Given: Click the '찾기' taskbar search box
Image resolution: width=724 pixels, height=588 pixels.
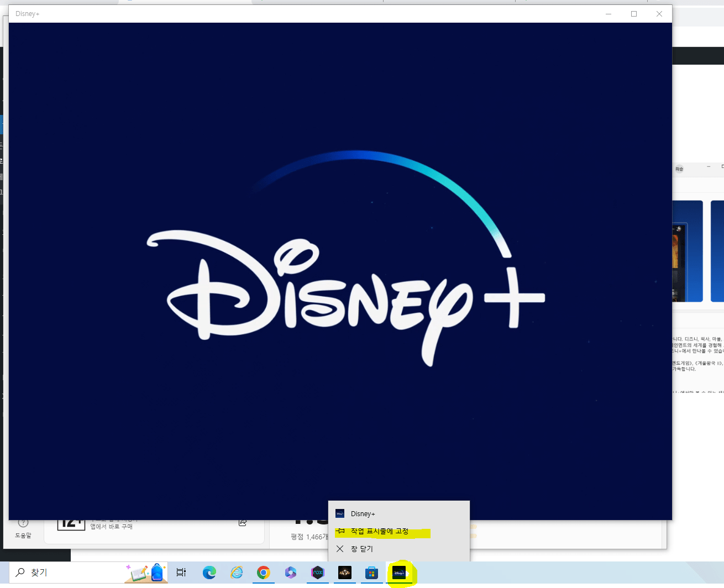Looking at the screenshot, I should pos(88,573).
